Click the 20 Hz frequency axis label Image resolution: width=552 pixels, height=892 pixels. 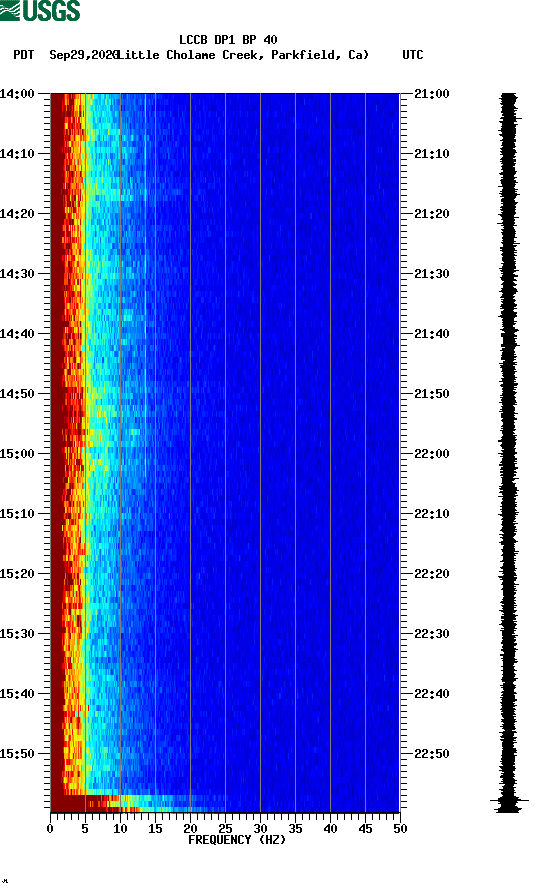[190, 829]
